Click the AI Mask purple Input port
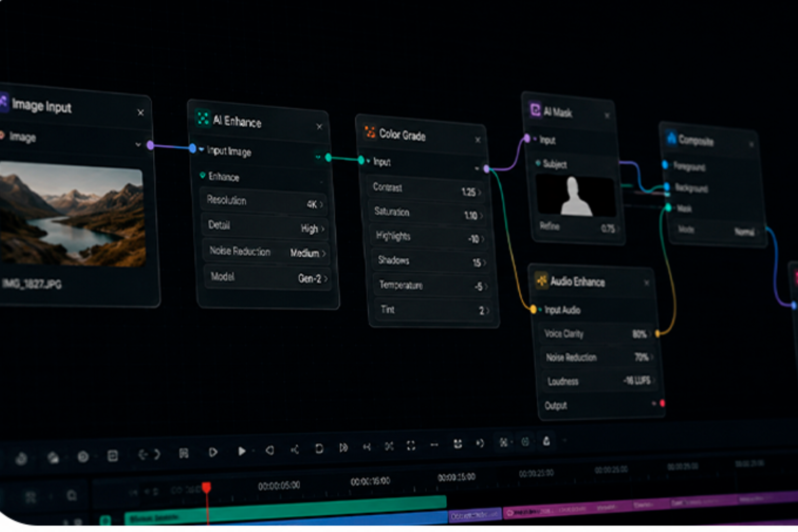 527,138
